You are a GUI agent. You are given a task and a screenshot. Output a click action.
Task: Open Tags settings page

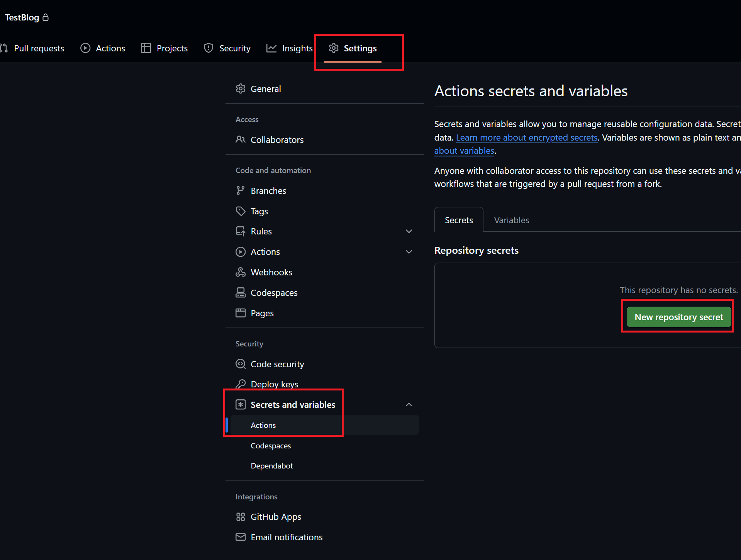click(x=324, y=211)
